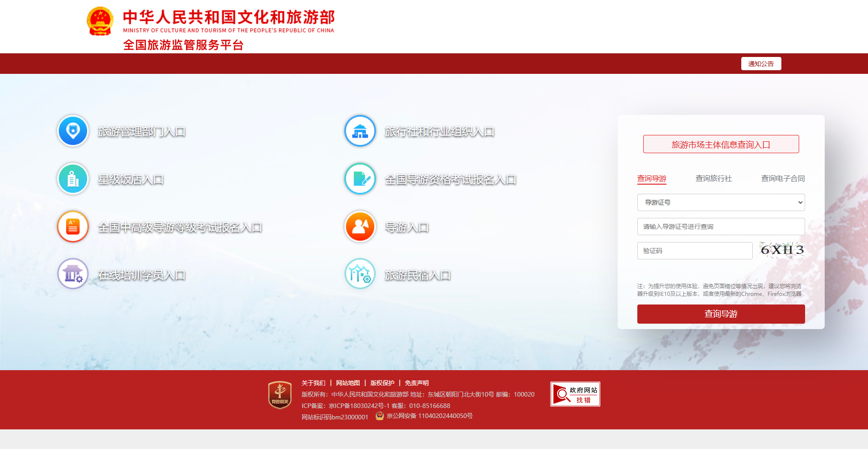Switch to the 查询旅行社 tab
The image size is (868, 449).
pyautogui.click(x=713, y=178)
